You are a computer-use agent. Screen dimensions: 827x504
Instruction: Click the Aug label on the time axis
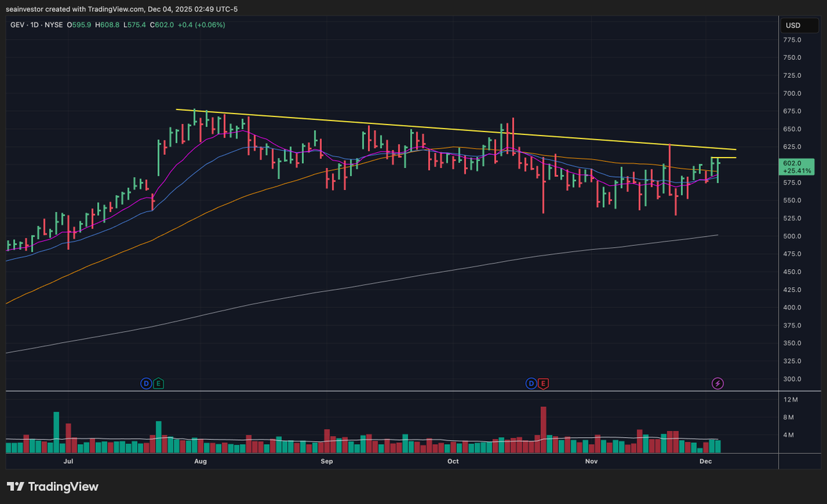(201, 461)
